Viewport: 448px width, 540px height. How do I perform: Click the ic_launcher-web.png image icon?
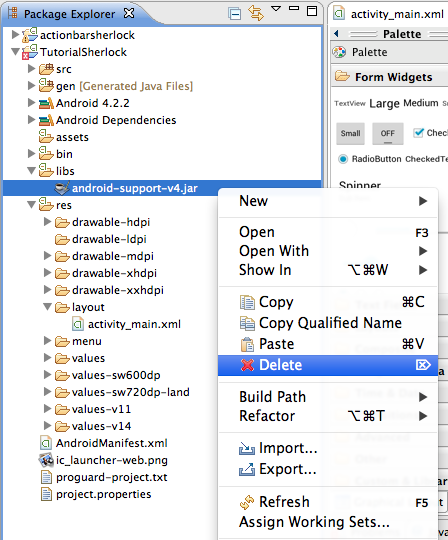[x=46, y=460]
